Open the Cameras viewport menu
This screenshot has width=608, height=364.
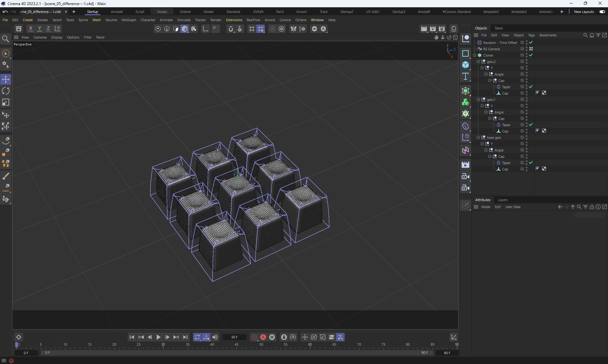40,37
